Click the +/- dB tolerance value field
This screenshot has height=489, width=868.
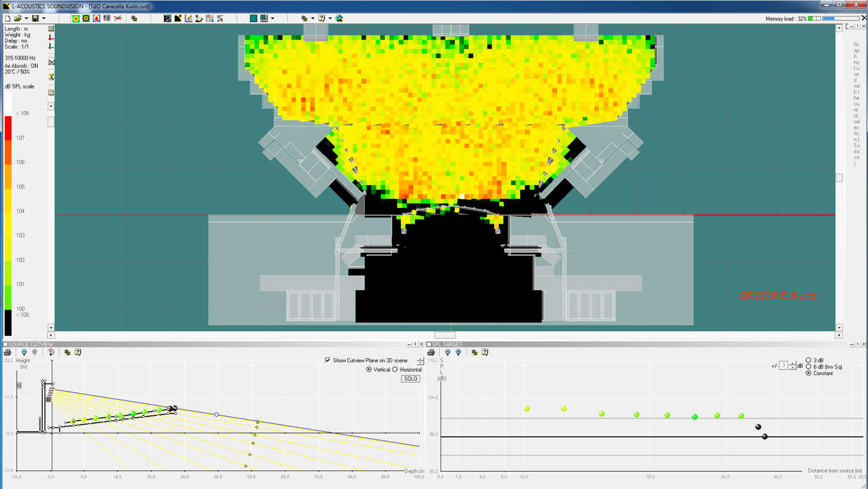pyautogui.click(x=784, y=366)
